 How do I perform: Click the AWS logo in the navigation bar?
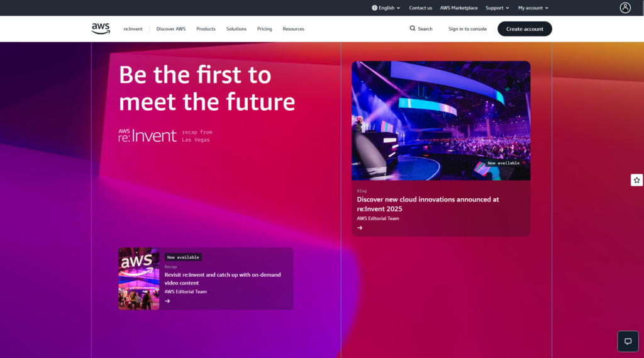point(101,28)
